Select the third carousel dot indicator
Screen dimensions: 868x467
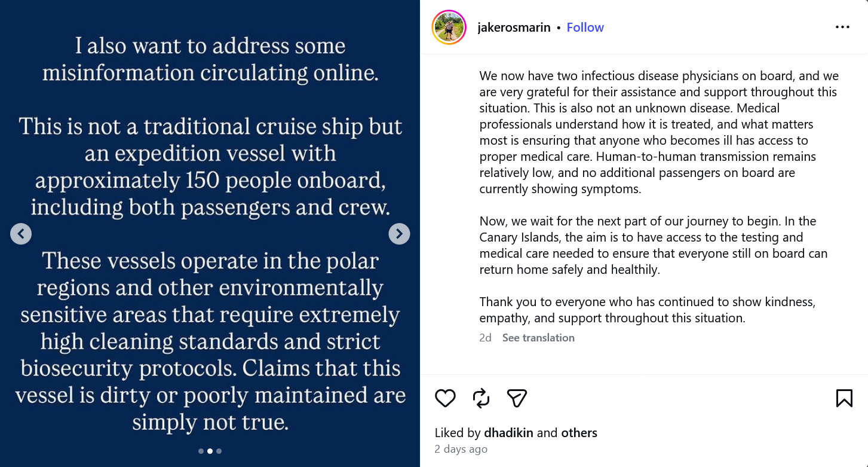(219, 451)
